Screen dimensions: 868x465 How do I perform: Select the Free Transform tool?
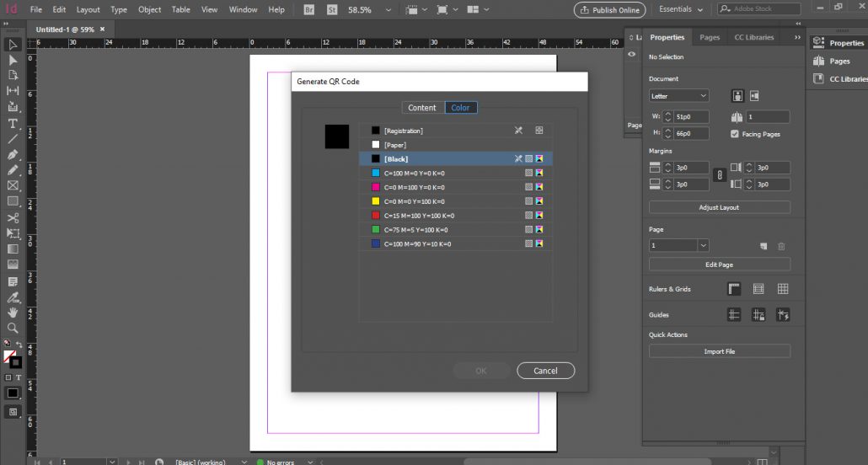tap(13, 233)
